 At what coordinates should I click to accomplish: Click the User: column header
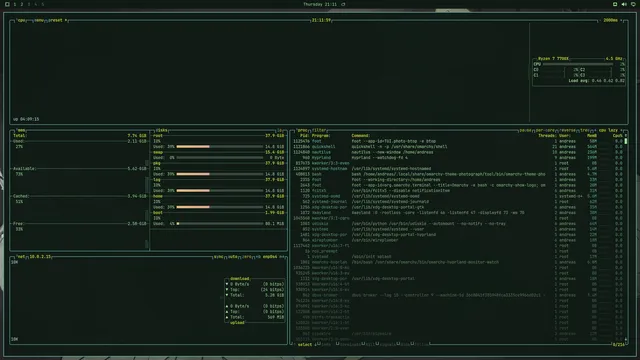pos(565,136)
